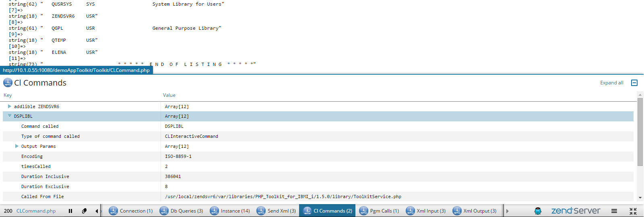Open the bug debugger icon
644x217 pixels.
(x=538, y=211)
